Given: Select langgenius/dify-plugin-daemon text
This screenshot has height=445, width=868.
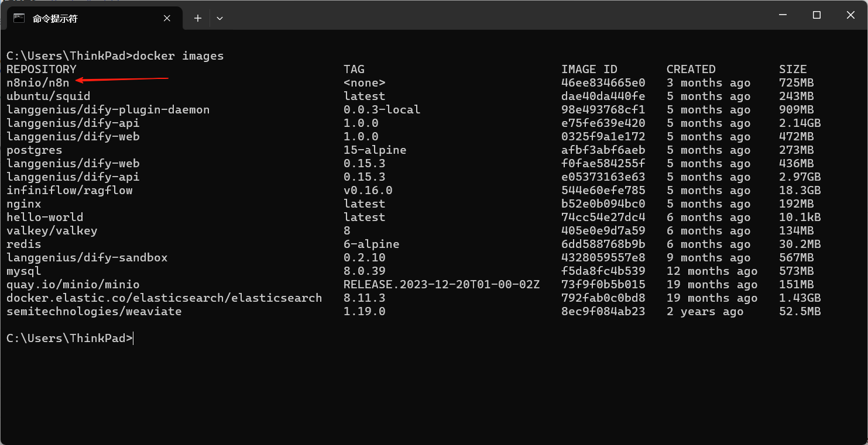Looking at the screenshot, I should click(108, 110).
